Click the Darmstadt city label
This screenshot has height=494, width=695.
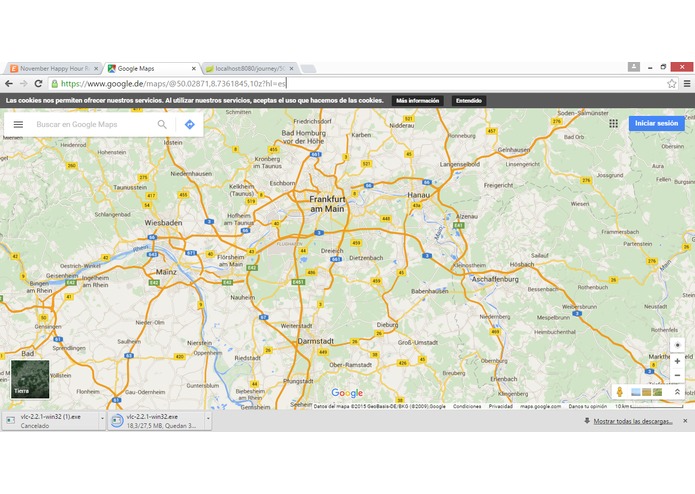[316, 341]
